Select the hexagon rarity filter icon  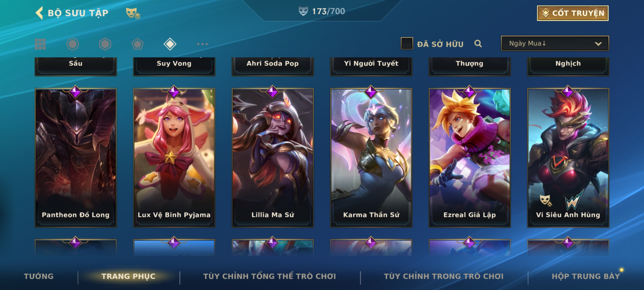pyautogui.click(x=105, y=44)
